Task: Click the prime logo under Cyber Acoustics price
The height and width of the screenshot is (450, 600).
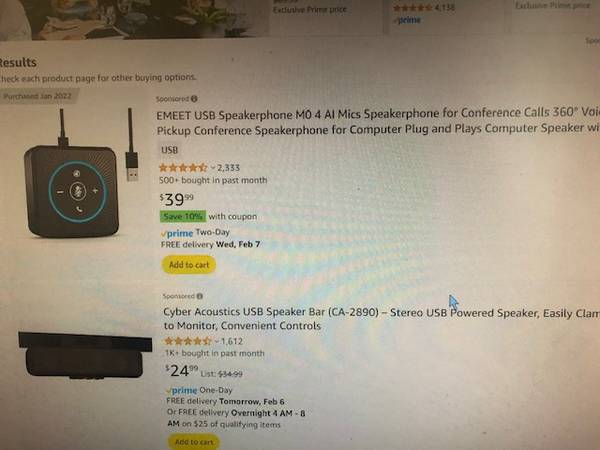Action: pos(182,390)
